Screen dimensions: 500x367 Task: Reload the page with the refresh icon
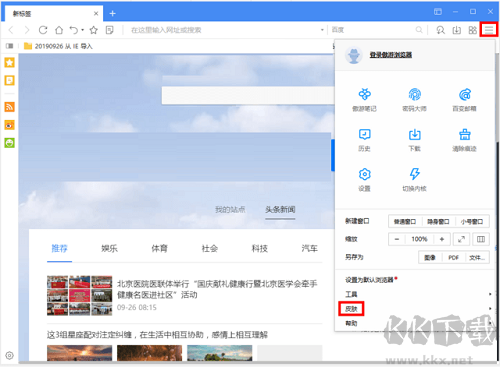pos(43,30)
